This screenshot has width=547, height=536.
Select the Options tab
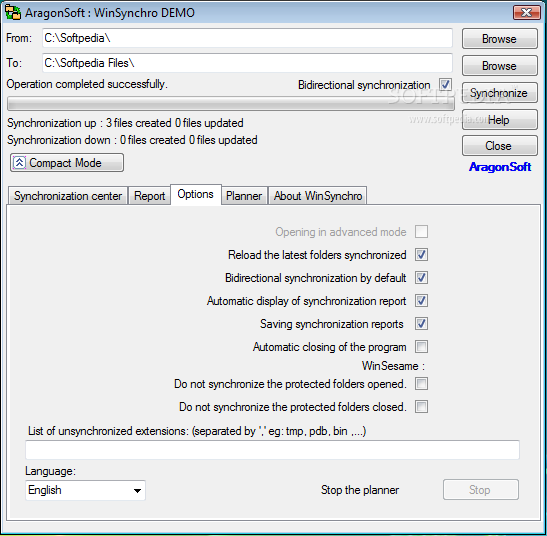tap(196, 194)
